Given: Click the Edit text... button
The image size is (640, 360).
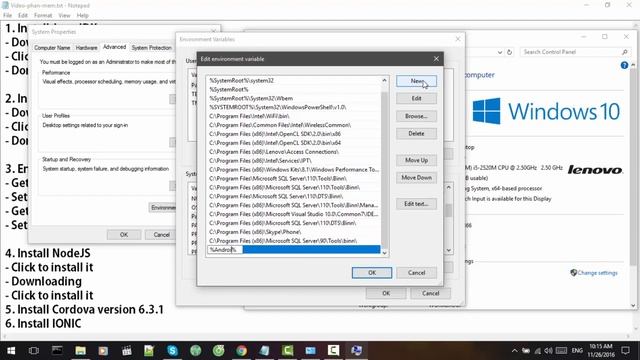Looking at the screenshot, I should (416, 204).
